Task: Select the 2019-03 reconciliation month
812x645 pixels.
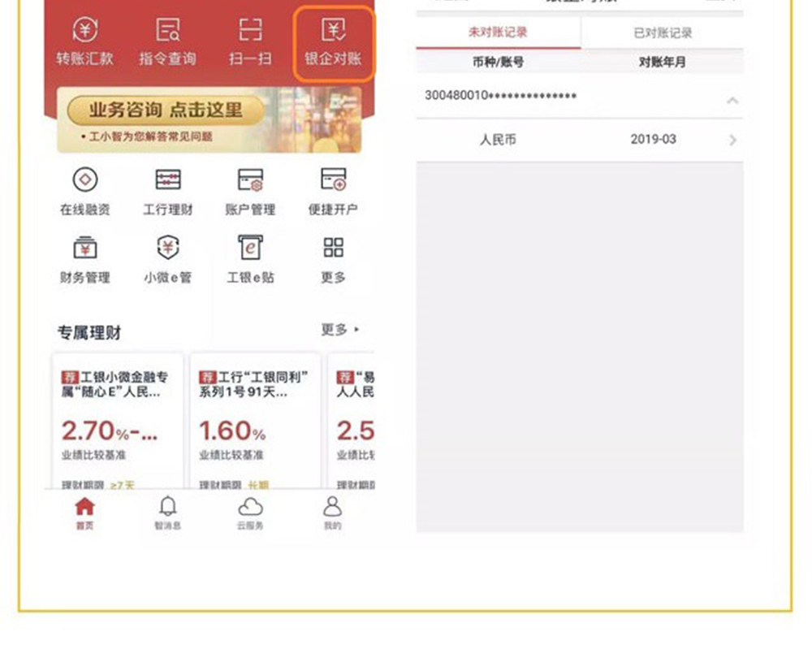Action: [653, 140]
